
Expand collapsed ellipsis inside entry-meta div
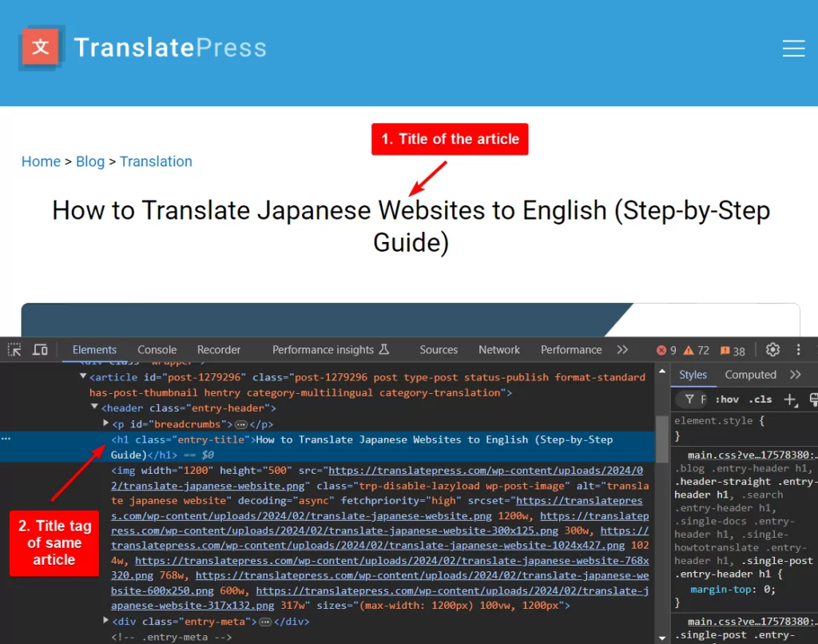[x=265, y=622]
